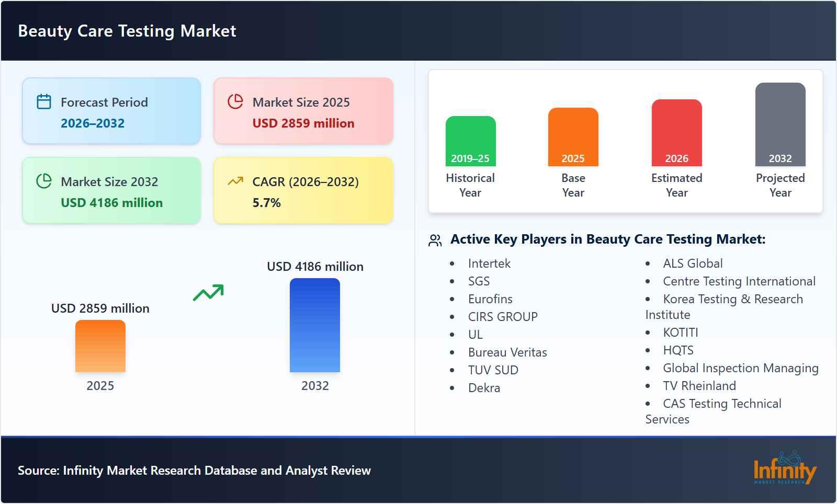Click 'Dekra' in the players list

pos(484,388)
